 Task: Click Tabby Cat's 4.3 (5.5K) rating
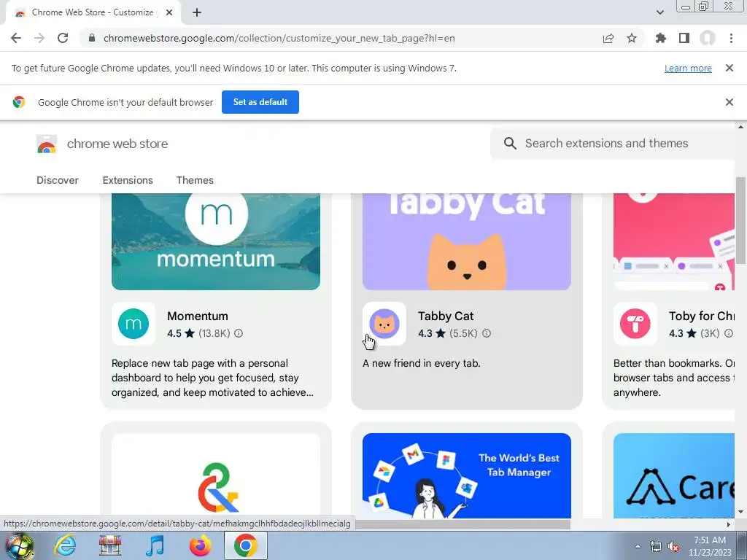(x=447, y=333)
